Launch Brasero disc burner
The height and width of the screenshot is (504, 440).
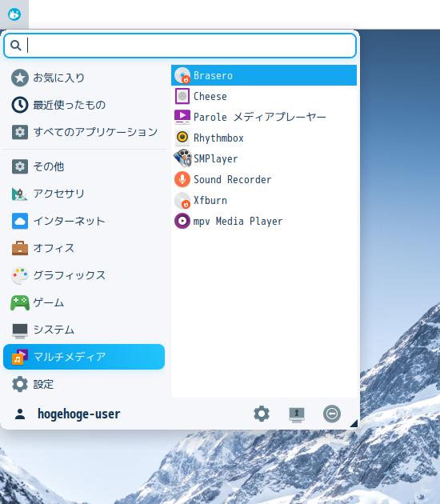pos(264,75)
